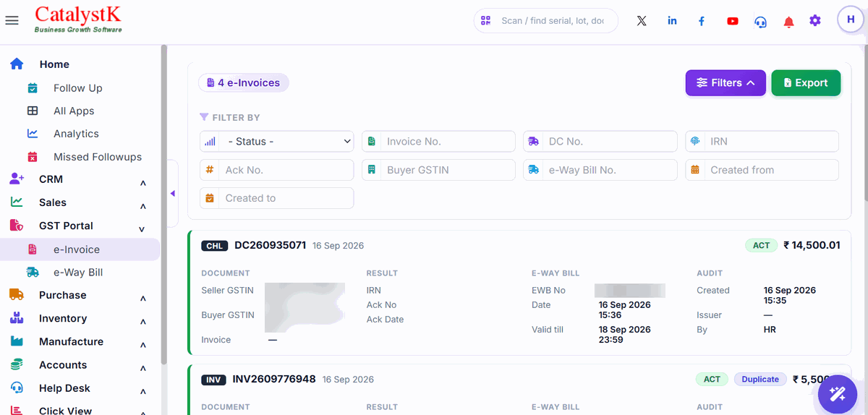Click the e-Way Bill truck icon
The height and width of the screenshot is (415, 868).
click(x=33, y=273)
